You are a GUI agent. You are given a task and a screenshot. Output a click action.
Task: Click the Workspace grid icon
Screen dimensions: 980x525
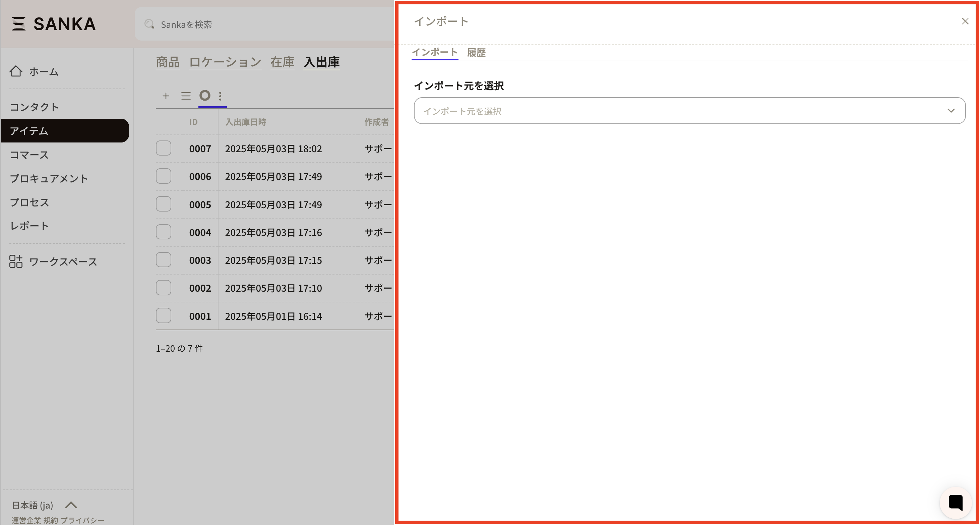[16, 261]
